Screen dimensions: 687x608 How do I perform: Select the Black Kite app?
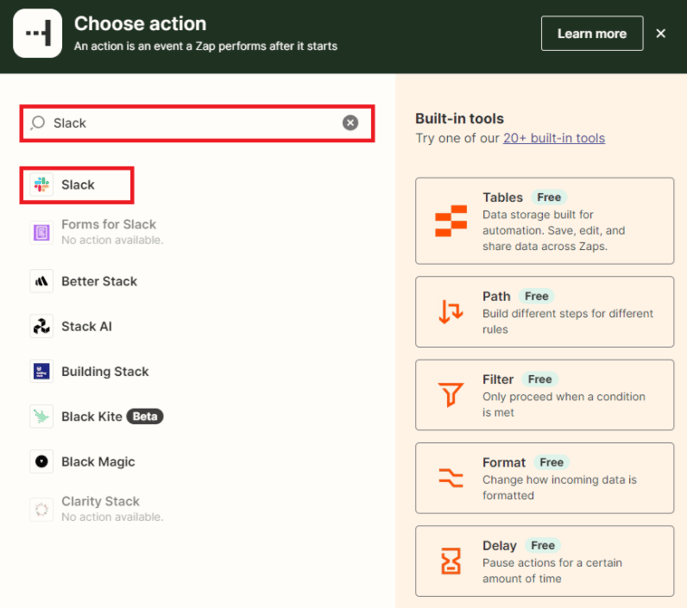coord(97,417)
